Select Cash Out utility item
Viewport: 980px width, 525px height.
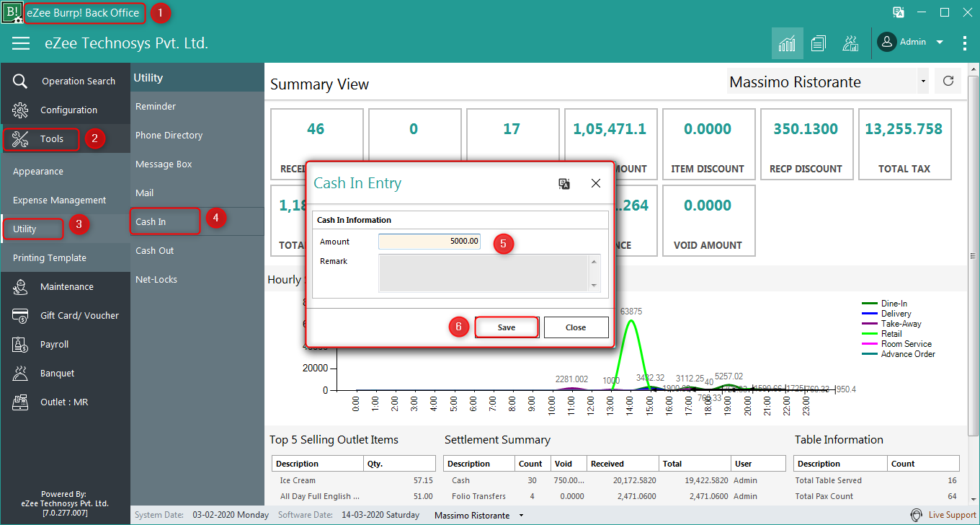pos(155,250)
